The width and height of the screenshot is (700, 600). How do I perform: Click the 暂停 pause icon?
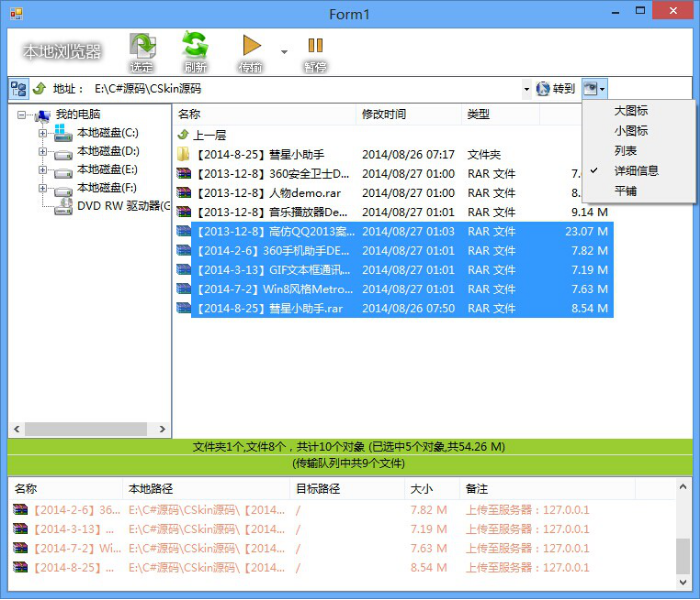pos(315,46)
